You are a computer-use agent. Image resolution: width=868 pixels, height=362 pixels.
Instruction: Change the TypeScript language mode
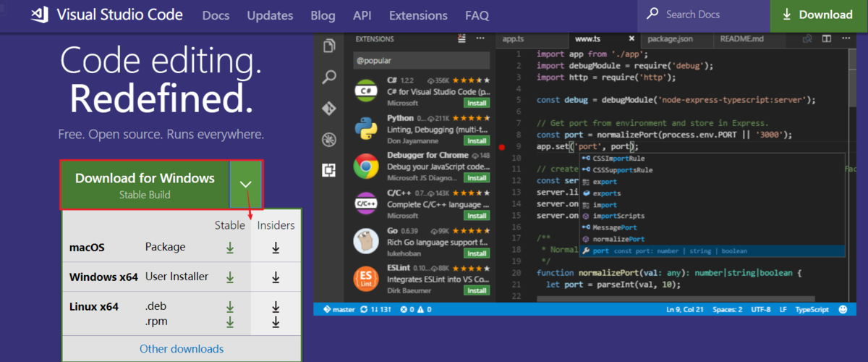click(x=812, y=309)
